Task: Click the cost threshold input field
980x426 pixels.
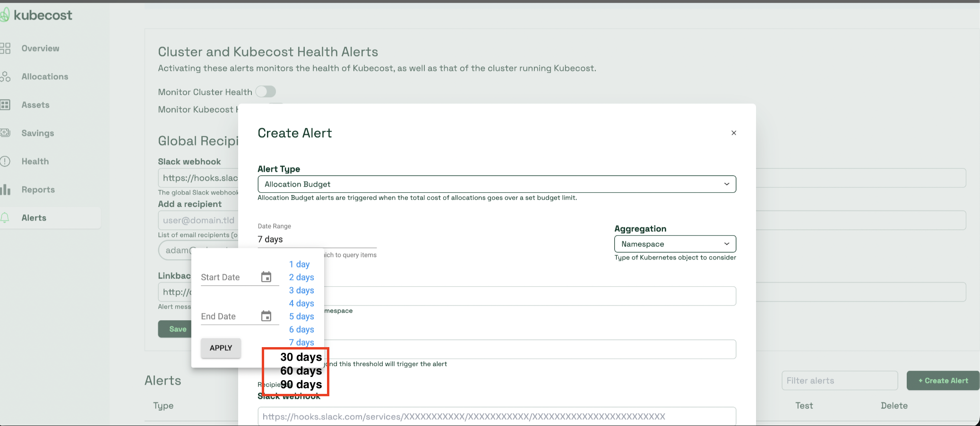Action: click(x=530, y=349)
